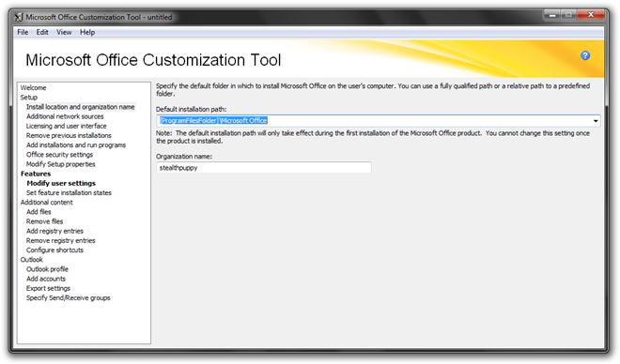Viewport: 620px width, 364px height.
Task: Open Licensing and user interface page
Action: (66, 126)
